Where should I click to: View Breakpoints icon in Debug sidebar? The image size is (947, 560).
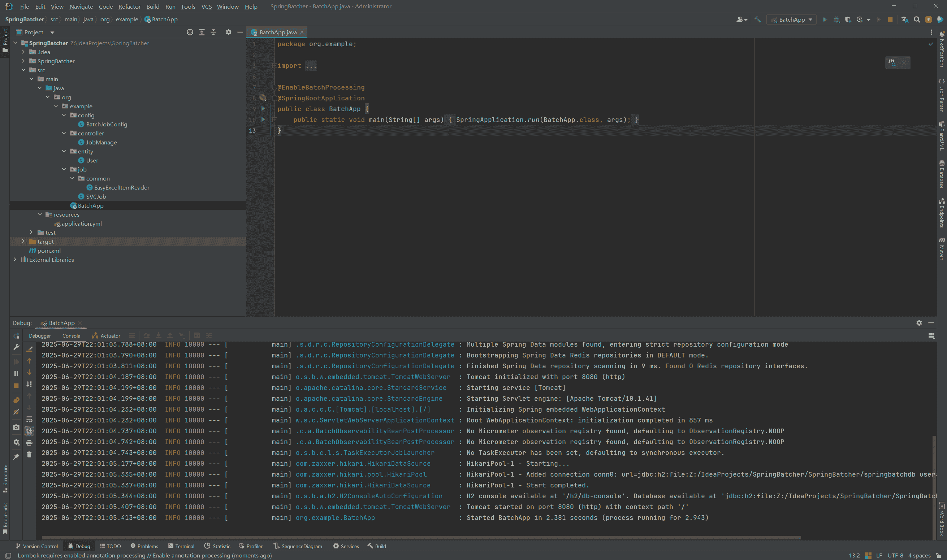click(16, 400)
